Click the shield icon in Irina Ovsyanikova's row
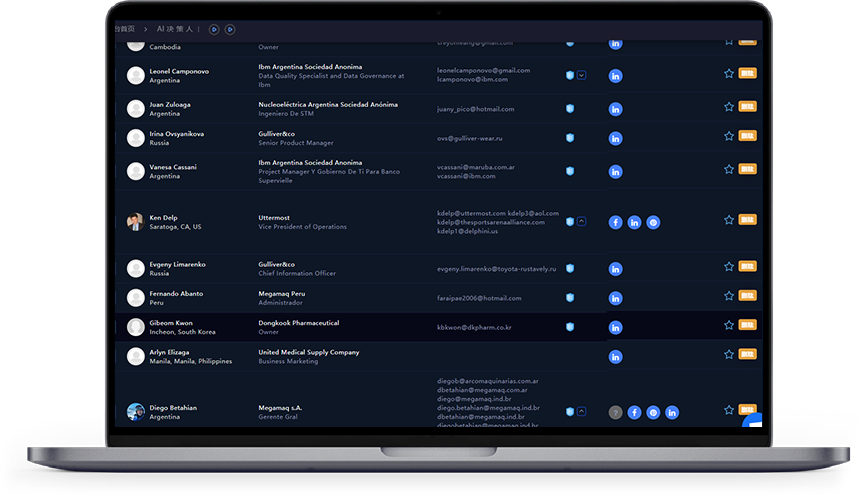Viewport: 864px width, 496px height. (570, 138)
